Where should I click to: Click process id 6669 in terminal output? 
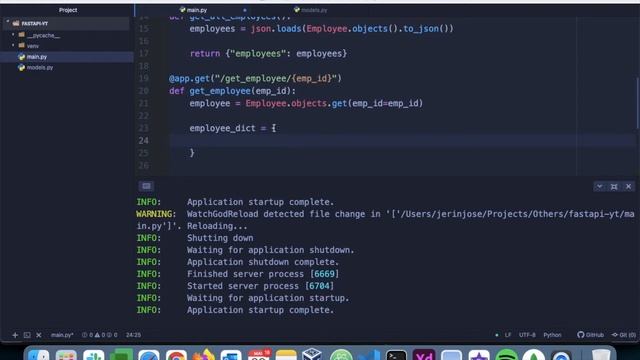point(324,274)
